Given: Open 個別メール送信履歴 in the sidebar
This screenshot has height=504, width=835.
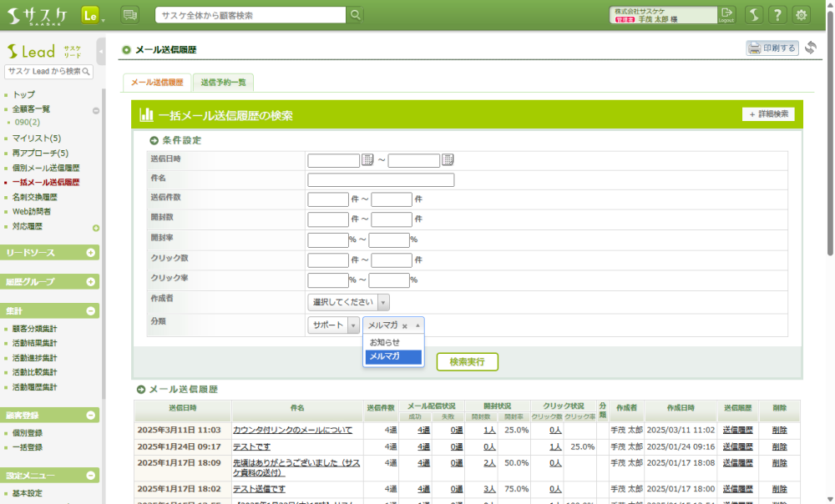Looking at the screenshot, I should 47,168.
